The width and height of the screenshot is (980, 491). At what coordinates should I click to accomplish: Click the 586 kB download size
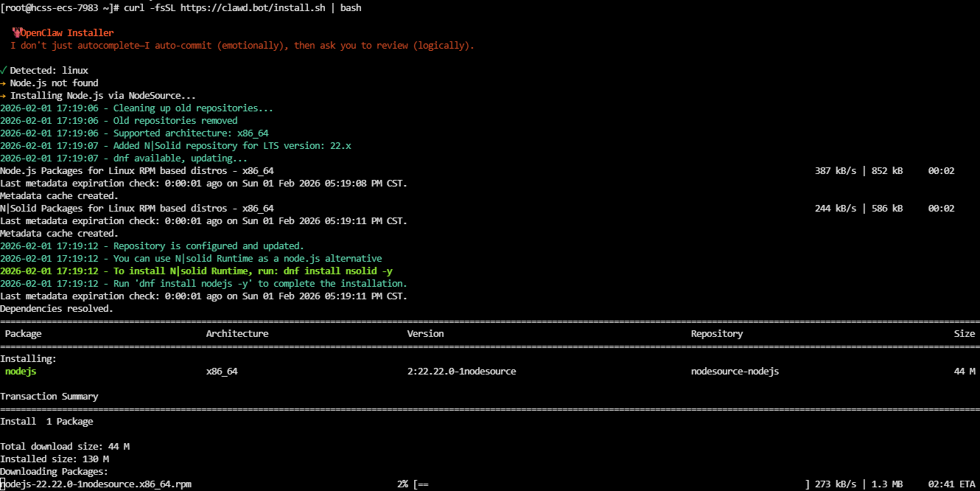(x=887, y=209)
